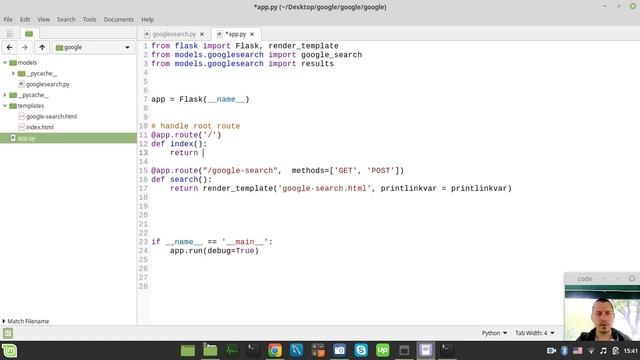
Task: Open the View menu
Action: (x=43, y=19)
